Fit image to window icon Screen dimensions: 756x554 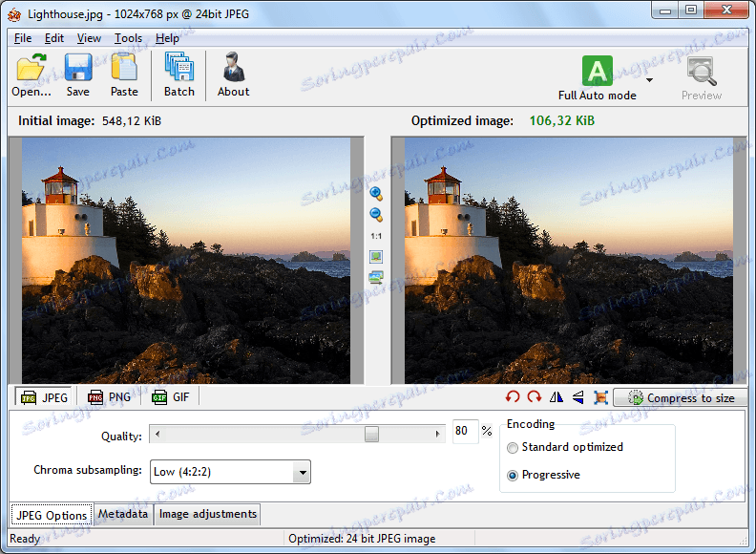[376, 256]
